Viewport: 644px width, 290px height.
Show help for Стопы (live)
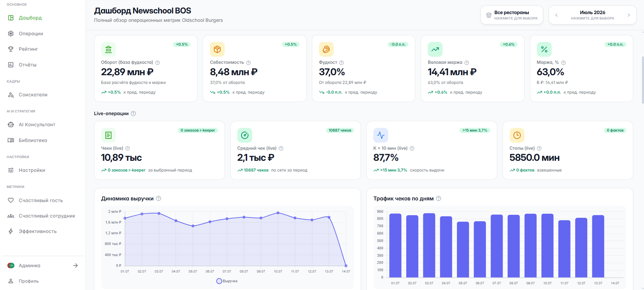(539, 148)
